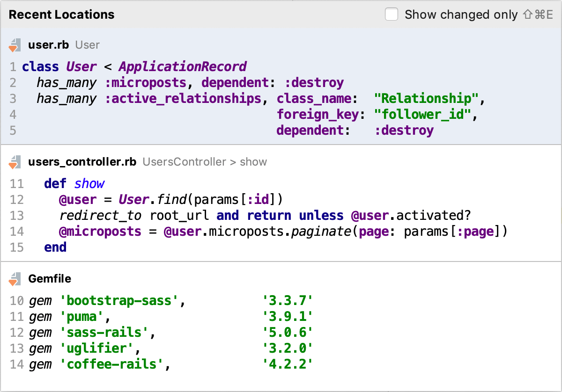The width and height of the screenshot is (562, 392).
Task: Click the User breadcrumb next to user.rb
Action: [88, 45]
